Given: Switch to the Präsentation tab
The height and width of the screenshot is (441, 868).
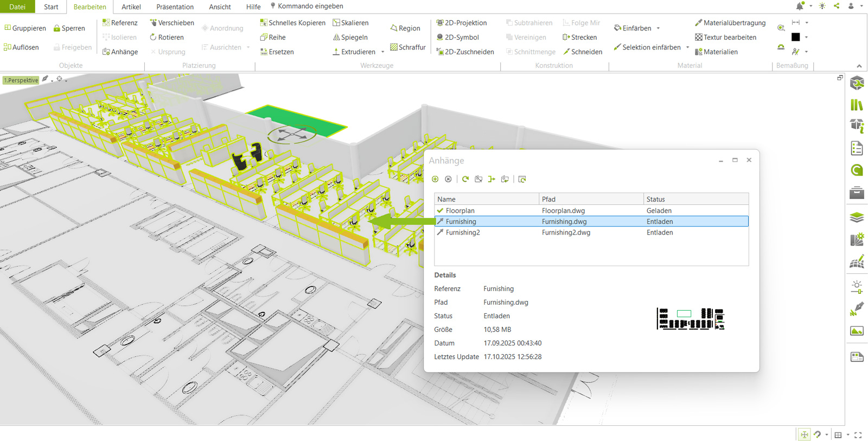Looking at the screenshot, I should [x=175, y=7].
